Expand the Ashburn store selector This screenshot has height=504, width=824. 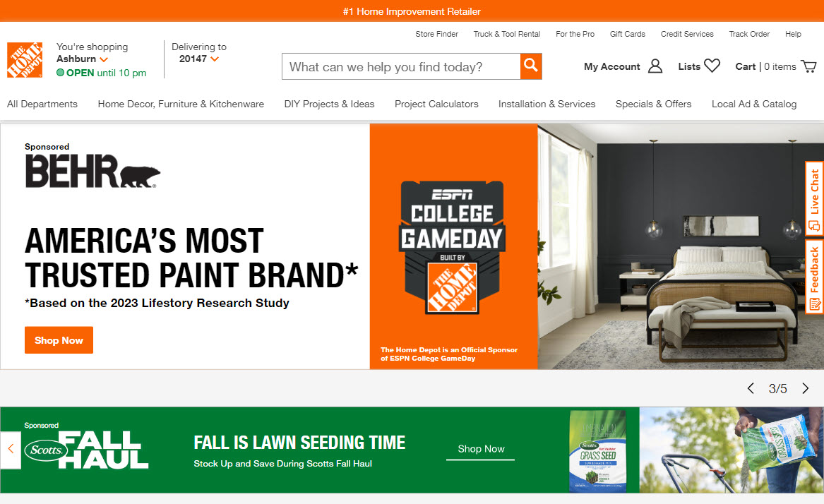click(104, 59)
